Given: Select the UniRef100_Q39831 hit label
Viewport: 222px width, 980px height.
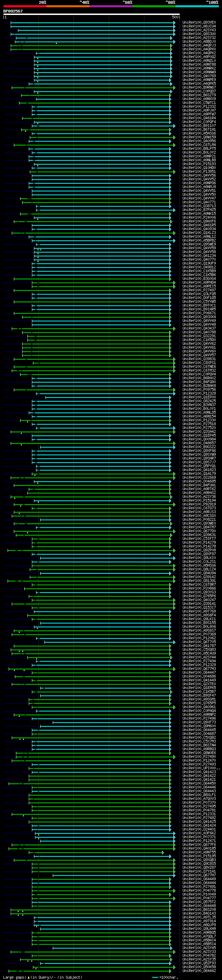Looking at the screenshot, I should point(199,359).
